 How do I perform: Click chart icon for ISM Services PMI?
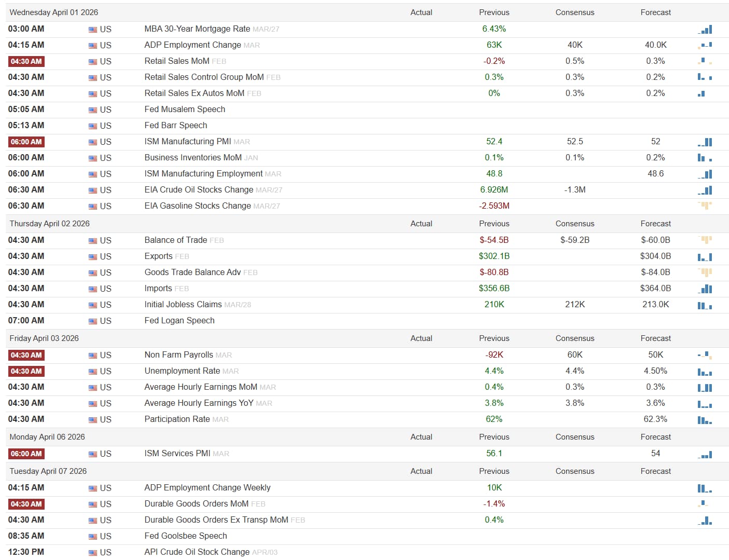pos(705,454)
